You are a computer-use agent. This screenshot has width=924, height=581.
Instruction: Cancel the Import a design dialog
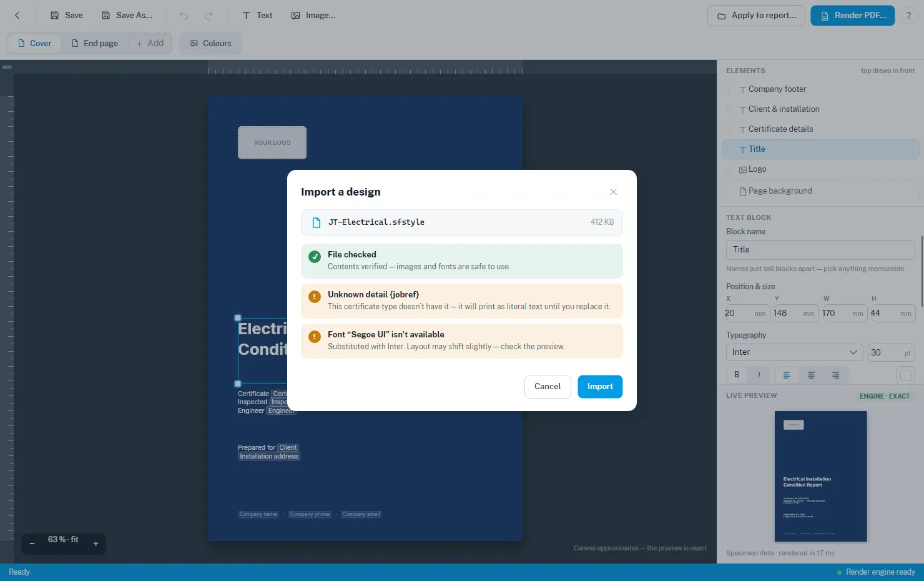548,387
